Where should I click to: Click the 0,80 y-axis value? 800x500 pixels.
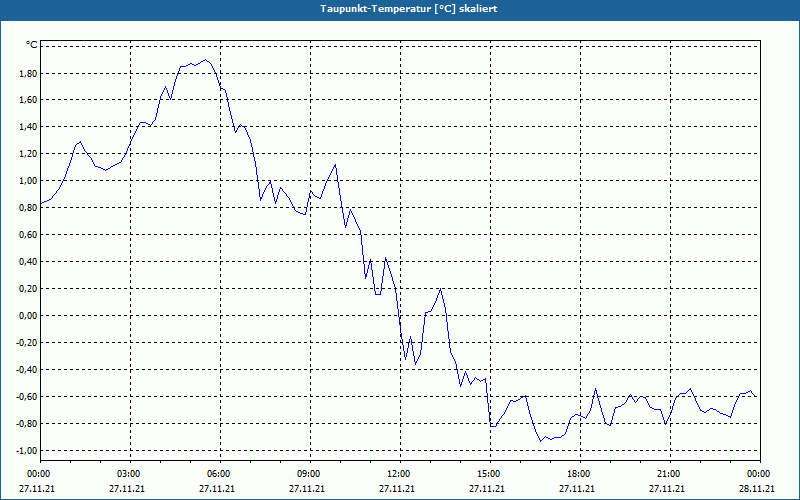(x=28, y=208)
